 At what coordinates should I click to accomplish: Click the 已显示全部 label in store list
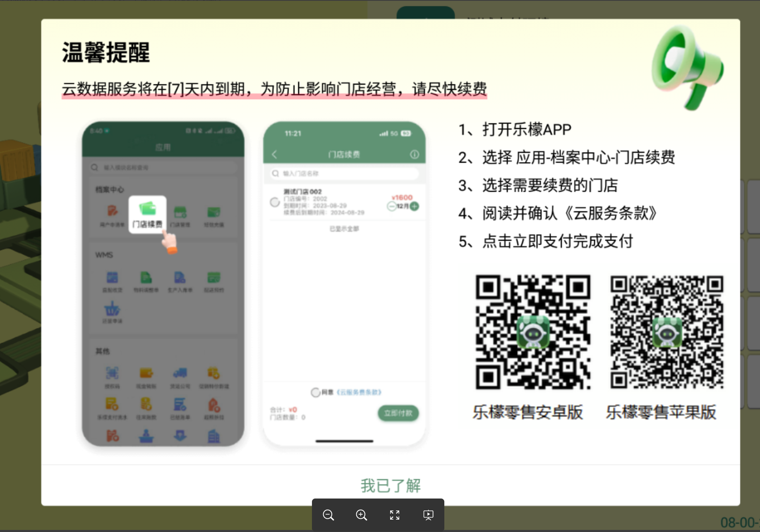pos(344,229)
